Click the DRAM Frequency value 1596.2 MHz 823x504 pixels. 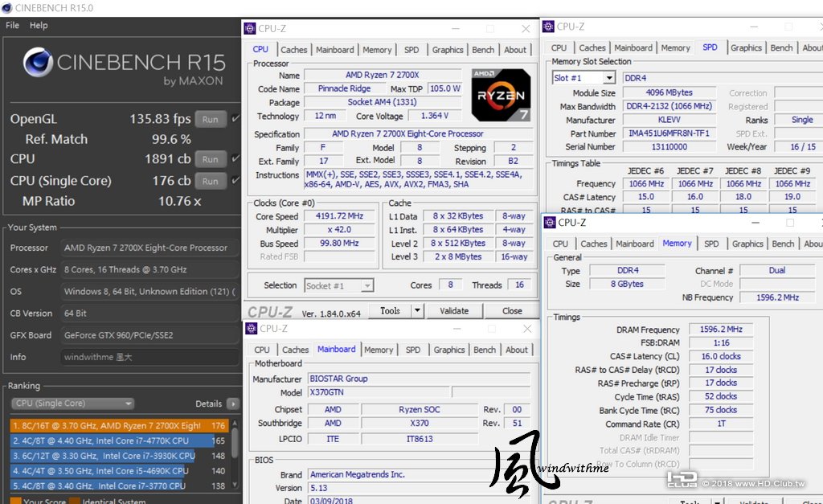click(x=721, y=330)
